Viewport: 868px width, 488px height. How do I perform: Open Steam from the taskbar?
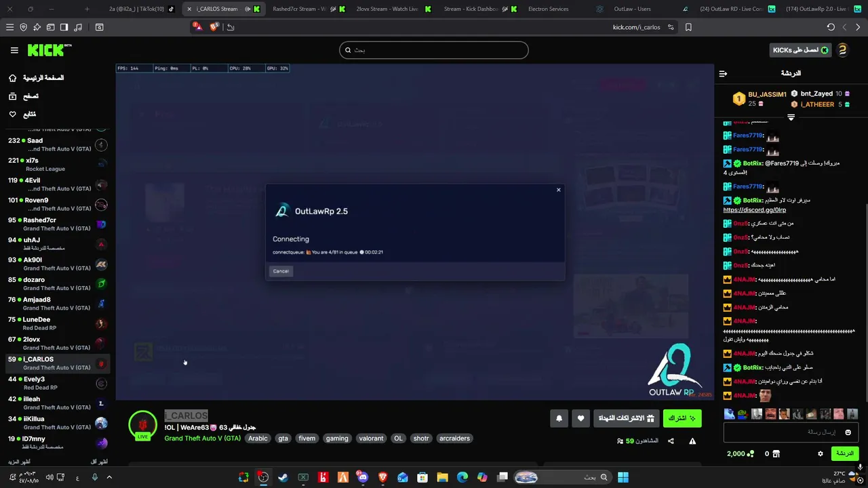pyautogui.click(x=283, y=478)
